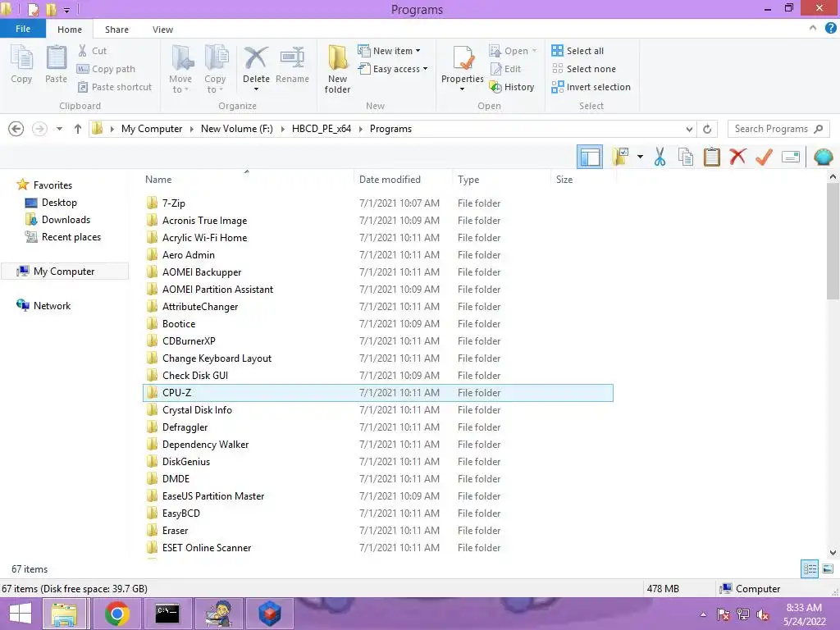Click the copy pages toolbar icon
This screenshot has height=630, width=840.
(x=686, y=157)
